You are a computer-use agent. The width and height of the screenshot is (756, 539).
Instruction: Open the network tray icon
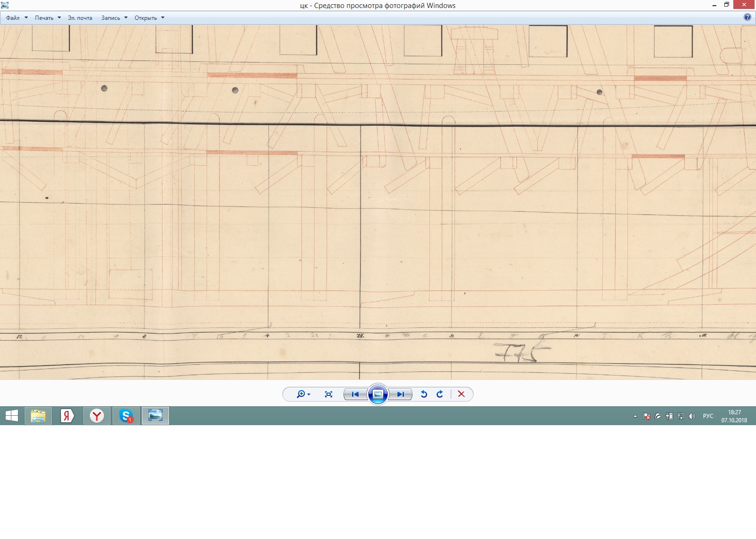[680, 416]
